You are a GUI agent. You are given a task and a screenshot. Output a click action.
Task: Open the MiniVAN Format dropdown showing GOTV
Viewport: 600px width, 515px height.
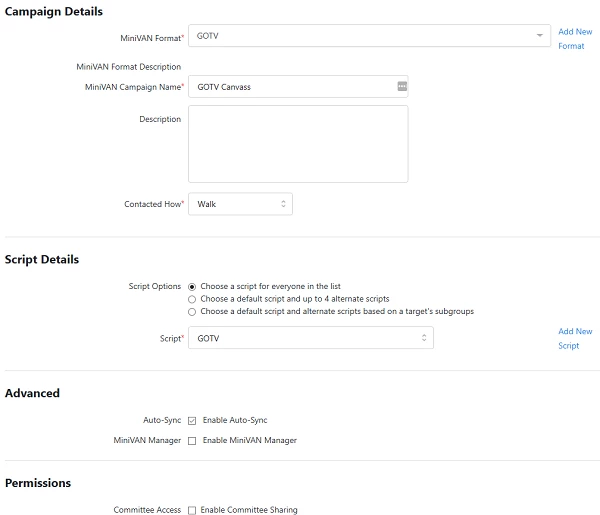click(x=369, y=36)
